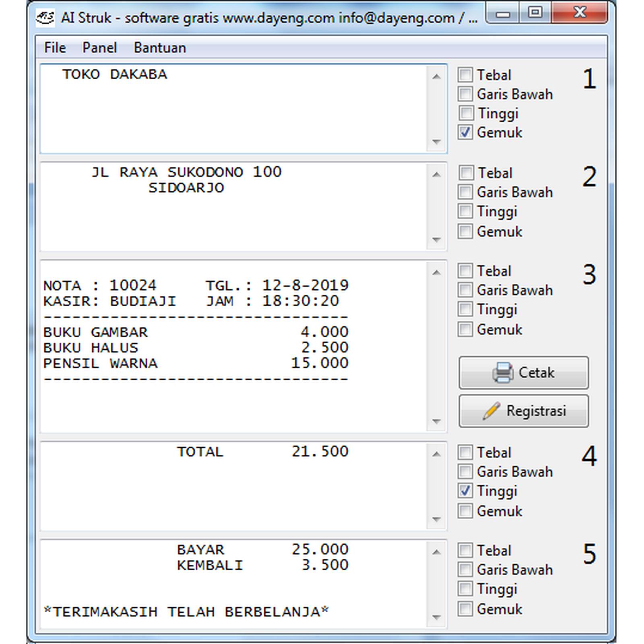The width and height of the screenshot is (644, 644).
Task: Enable Tinggi checkbox for section 2
Action: pos(465,211)
